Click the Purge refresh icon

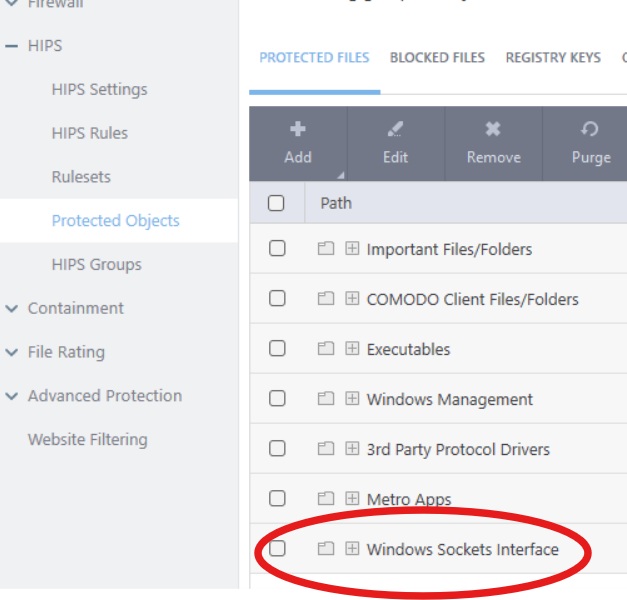[x=590, y=129]
